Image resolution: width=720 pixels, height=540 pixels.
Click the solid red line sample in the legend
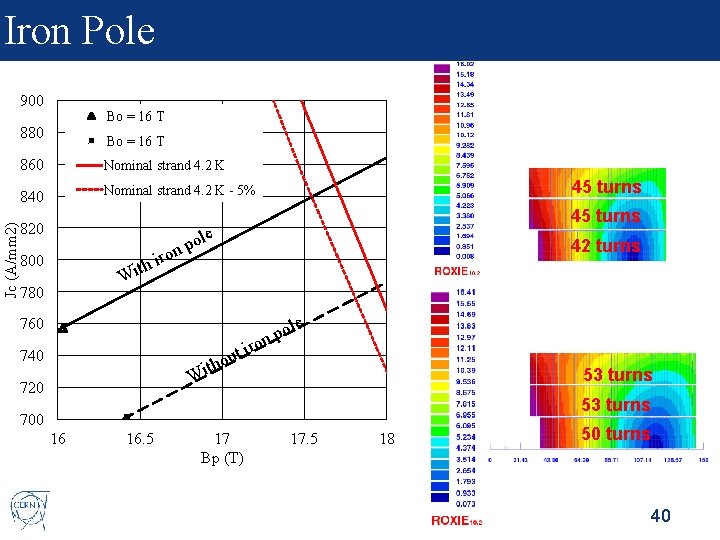89,165
